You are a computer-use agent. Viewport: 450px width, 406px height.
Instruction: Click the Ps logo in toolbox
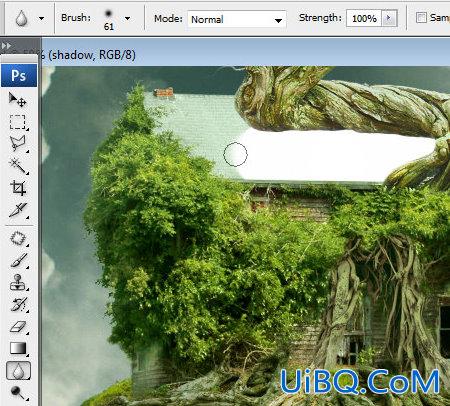point(19,76)
